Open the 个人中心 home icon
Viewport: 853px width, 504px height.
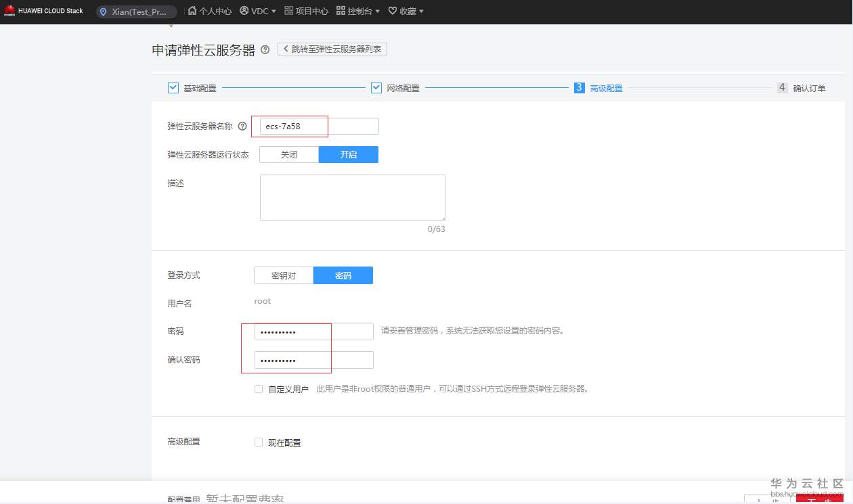click(x=192, y=11)
